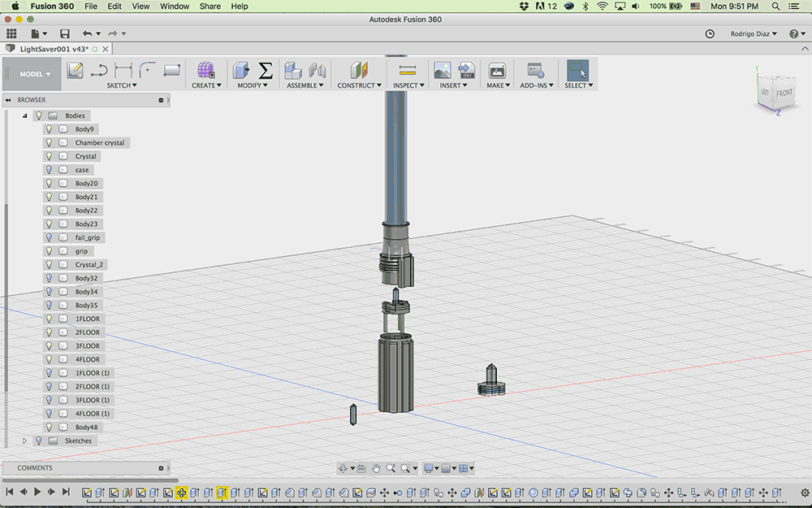The image size is (812, 508).
Task: Click the timeline Play button
Action: click(x=37, y=492)
